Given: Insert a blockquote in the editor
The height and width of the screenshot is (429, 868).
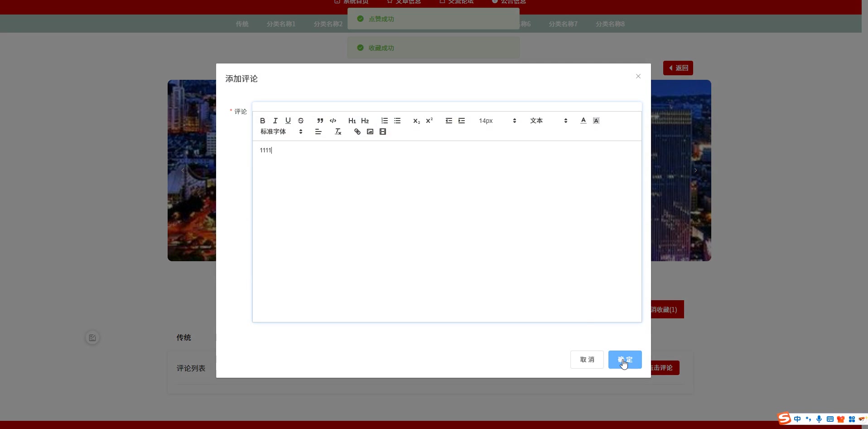Looking at the screenshot, I should (x=320, y=121).
